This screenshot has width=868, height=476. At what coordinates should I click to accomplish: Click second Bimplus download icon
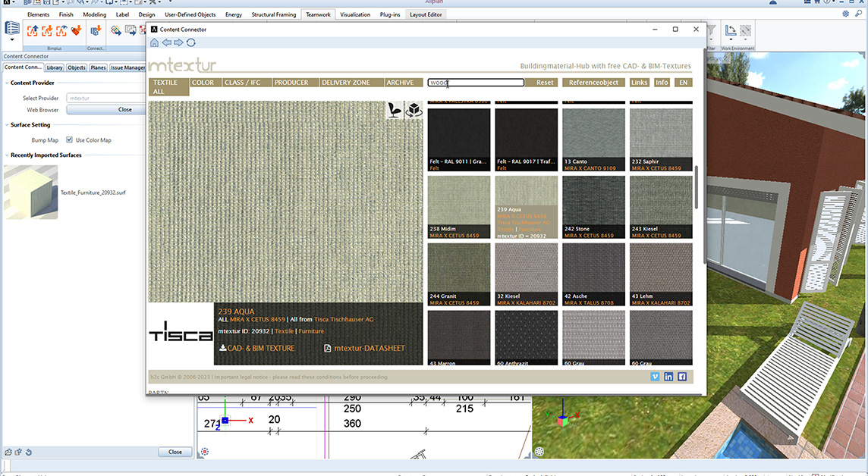(47, 31)
